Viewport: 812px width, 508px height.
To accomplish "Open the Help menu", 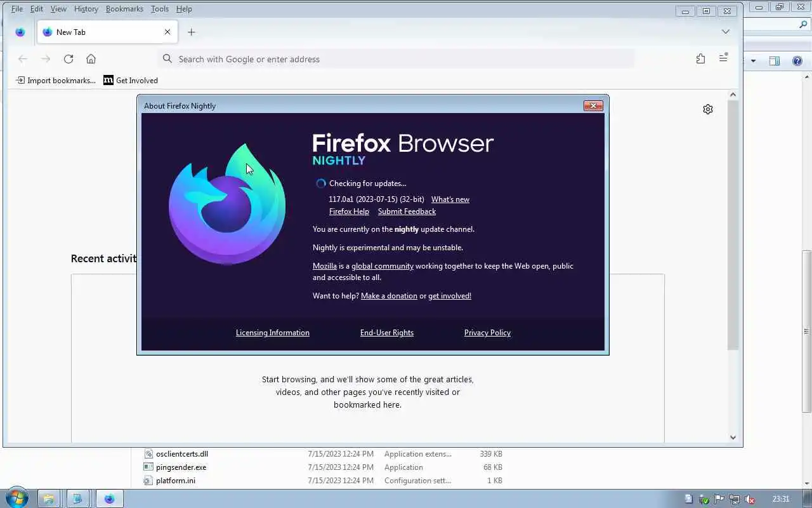I will [x=184, y=9].
